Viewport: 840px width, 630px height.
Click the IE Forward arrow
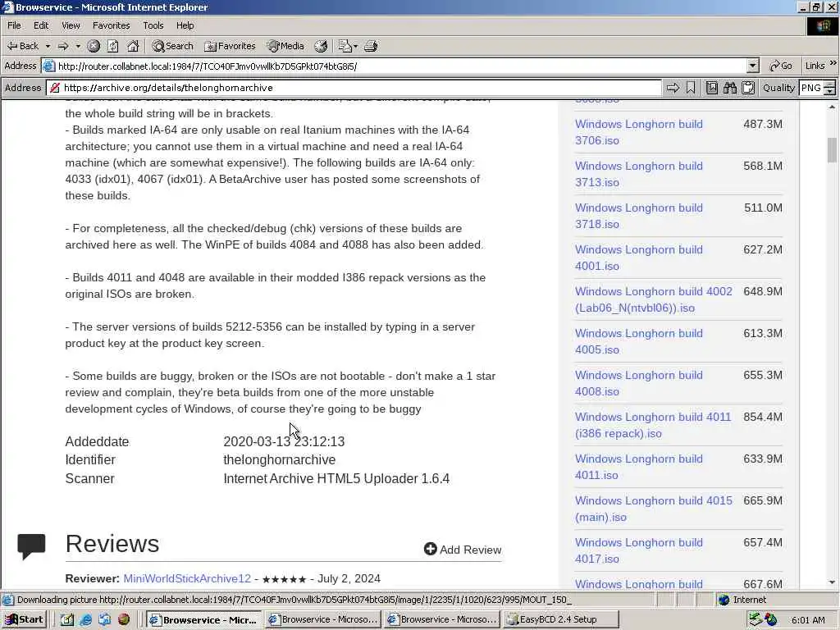click(63, 46)
